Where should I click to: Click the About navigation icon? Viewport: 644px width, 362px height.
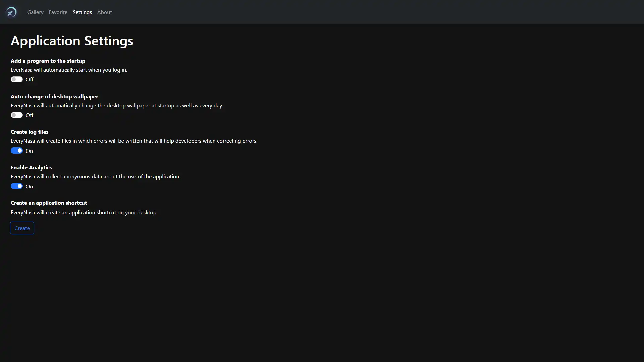[104, 12]
